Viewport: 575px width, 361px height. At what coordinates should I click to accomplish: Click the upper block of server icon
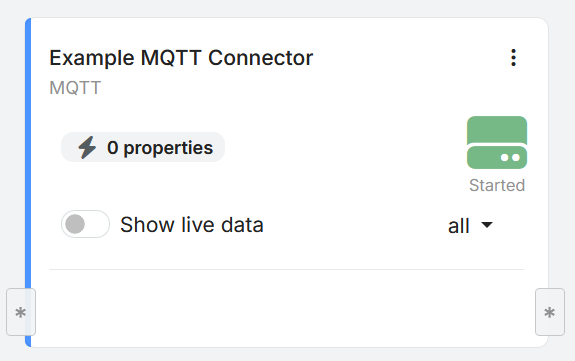click(x=497, y=130)
